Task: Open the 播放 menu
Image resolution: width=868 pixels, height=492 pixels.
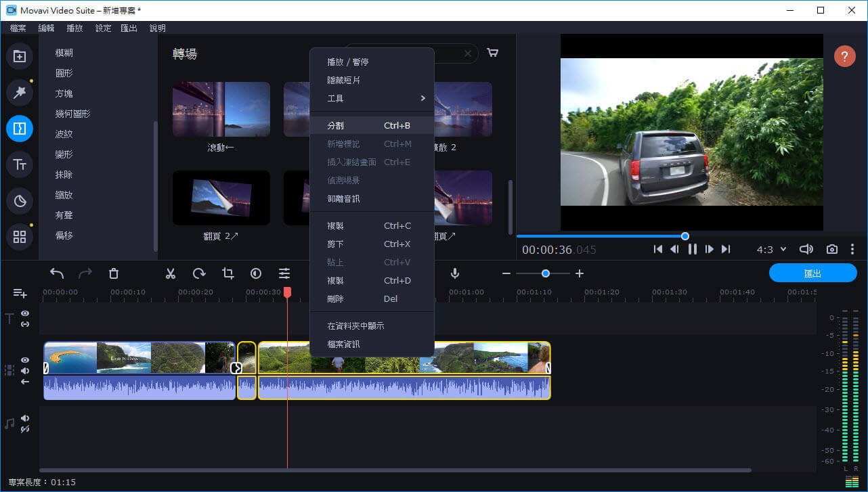Action: tap(74, 28)
